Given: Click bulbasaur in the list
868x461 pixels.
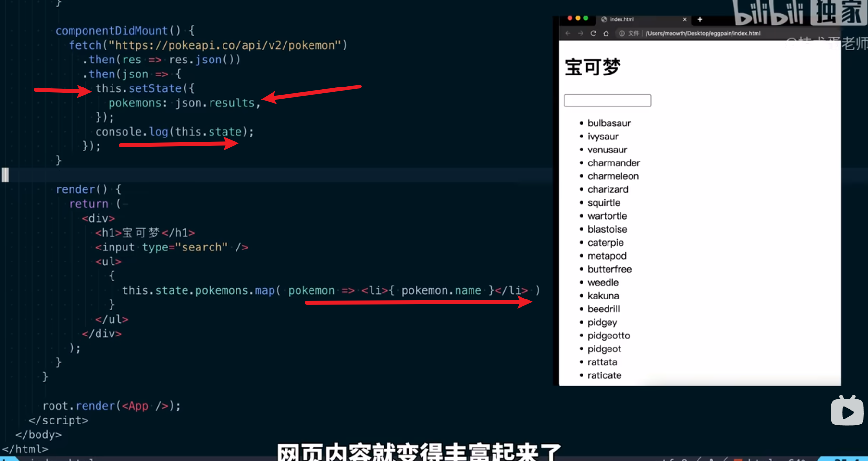Looking at the screenshot, I should pos(609,123).
